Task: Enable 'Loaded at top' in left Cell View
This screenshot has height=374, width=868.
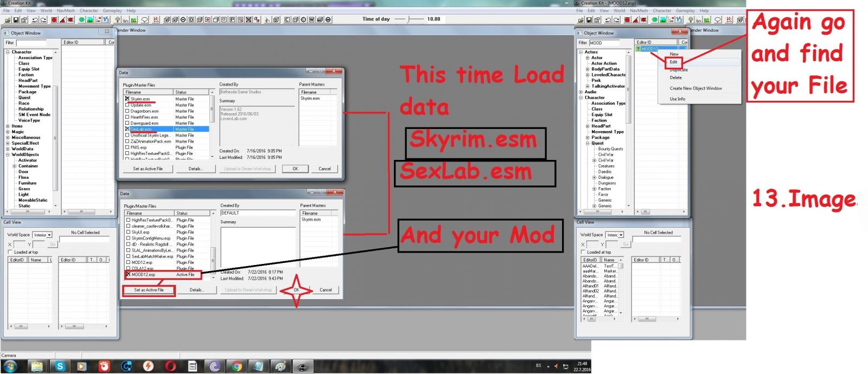Action: click(x=10, y=252)
